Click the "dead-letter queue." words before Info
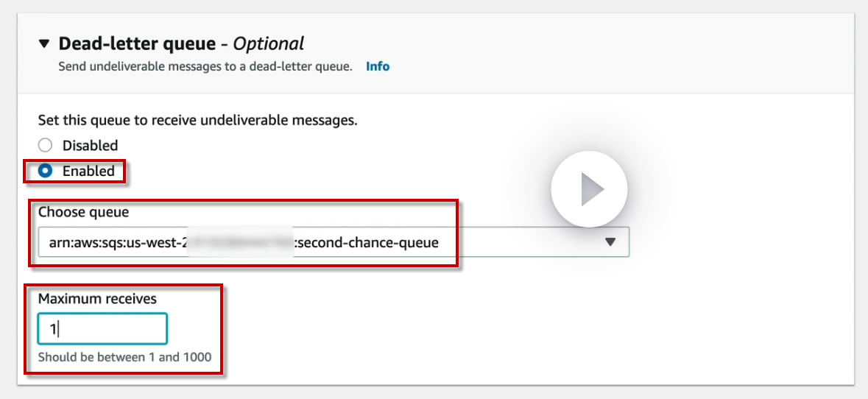 coord(311,66)
